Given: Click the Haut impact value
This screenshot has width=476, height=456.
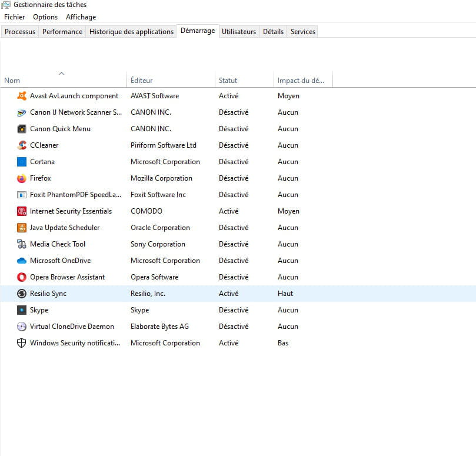Looking at the screenshot, I should point(285,294).
